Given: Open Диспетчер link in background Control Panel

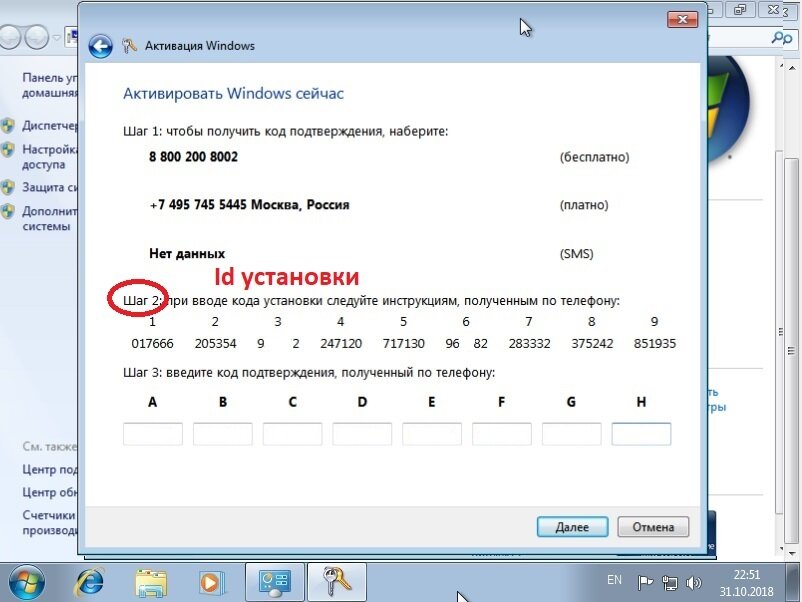Looking at the screenshot, I should point(50,125).
